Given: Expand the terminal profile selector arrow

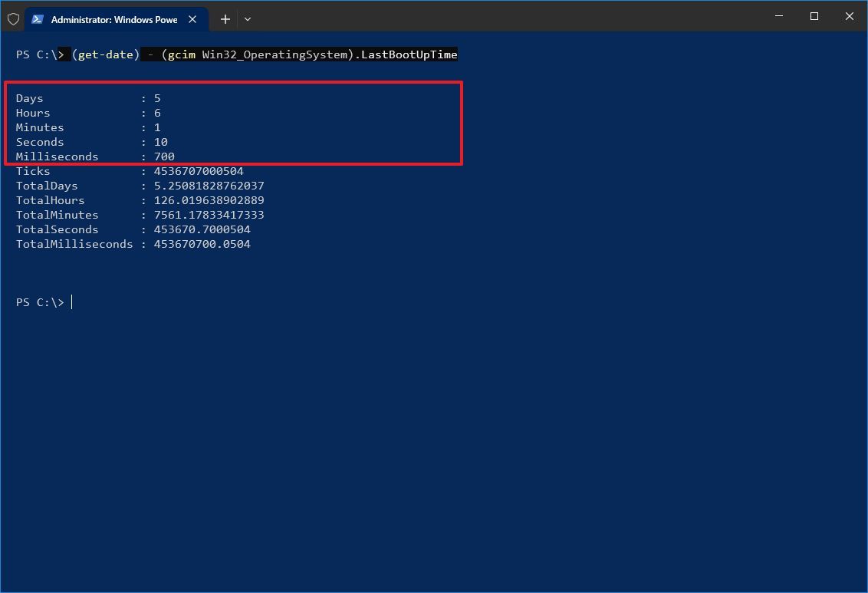Looking at the screenshot, I should pyautogui.click(x=247, y=18).
